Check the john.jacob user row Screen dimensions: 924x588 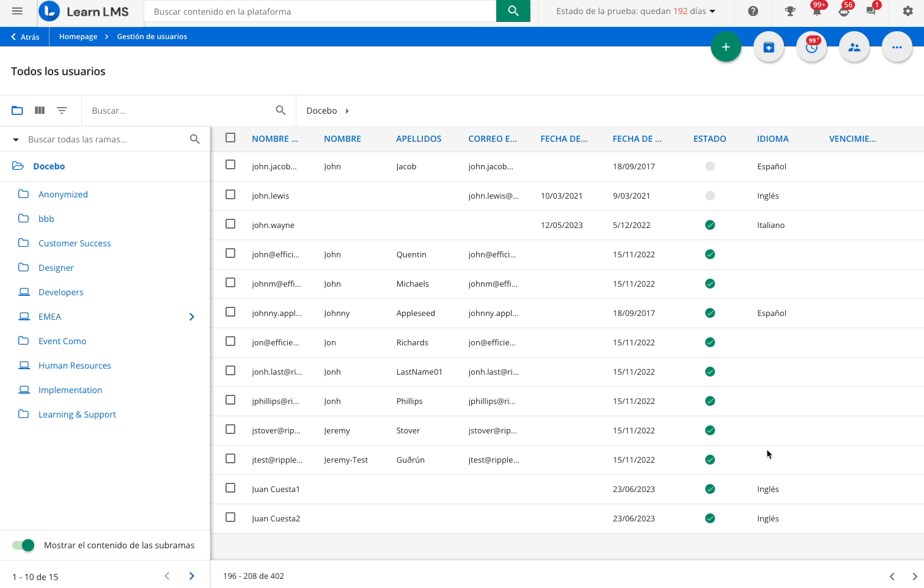[230, 165]
